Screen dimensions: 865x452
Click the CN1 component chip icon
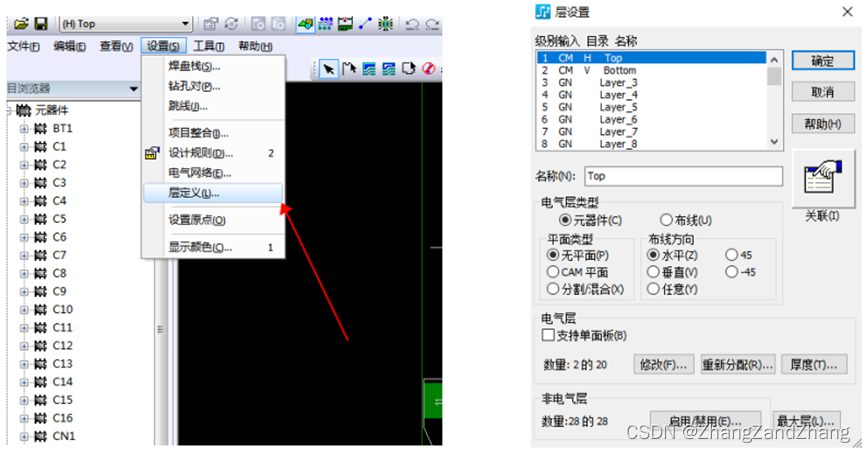(x=40, y=437)
